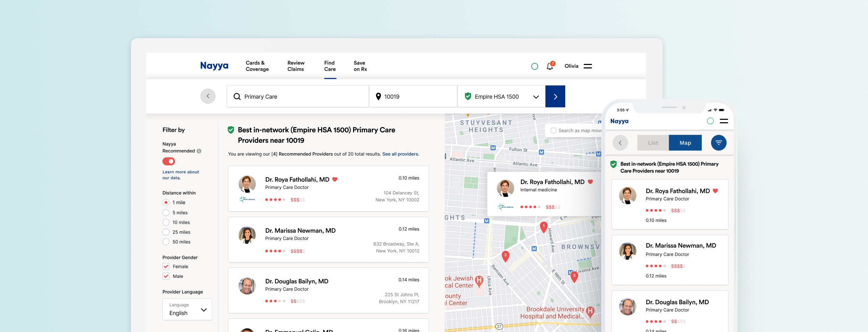Viewport: 868px width, 332px height.
Task: Click green shield icon beside results heading
Action: point(231,130)
